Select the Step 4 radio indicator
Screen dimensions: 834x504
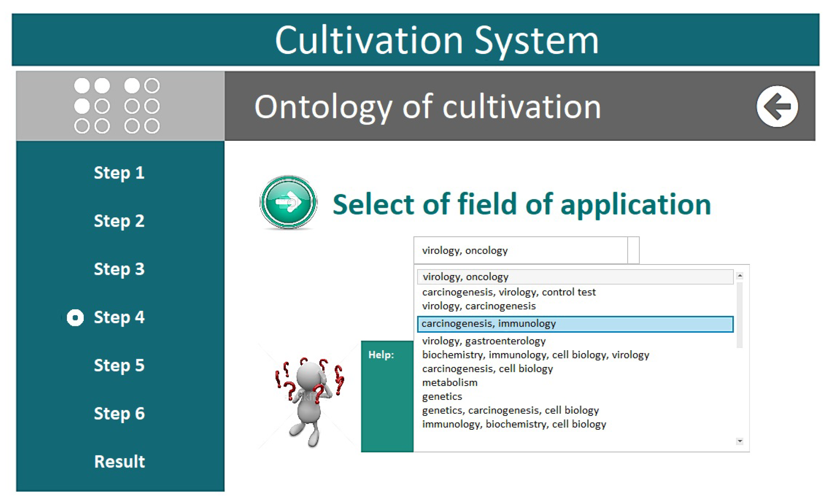[75, 317]
